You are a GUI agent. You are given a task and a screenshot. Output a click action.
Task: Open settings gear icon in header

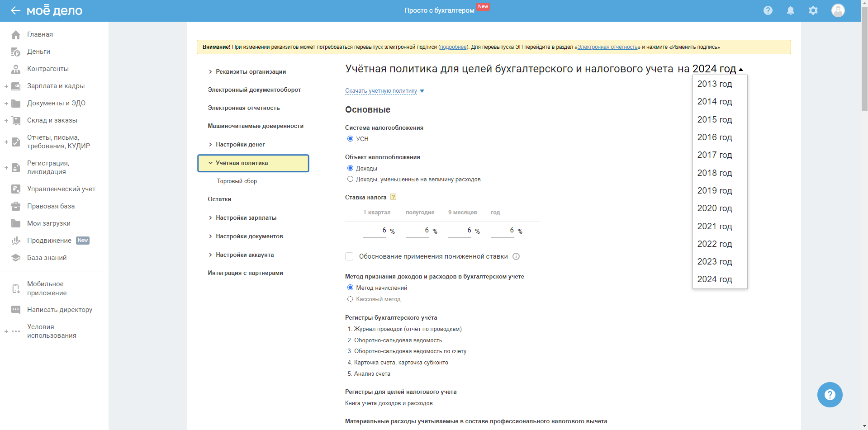click(813, 10)
